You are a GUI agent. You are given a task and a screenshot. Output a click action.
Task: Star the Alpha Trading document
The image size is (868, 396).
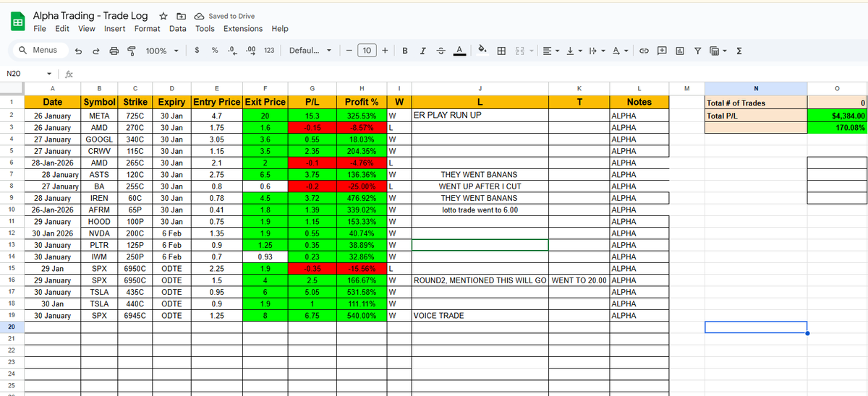164,16
